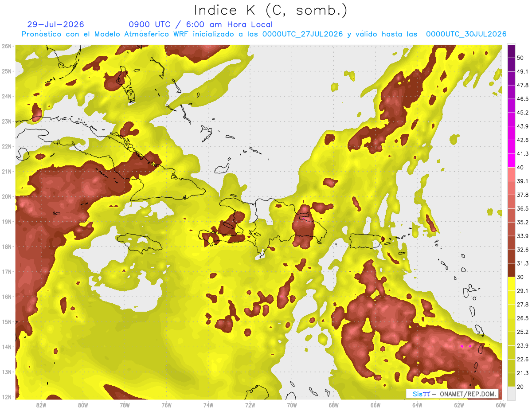This screenshot has width=532, height=411.
Task: Click the dark purple colorbar band above 50
Action: coord(511,51)
